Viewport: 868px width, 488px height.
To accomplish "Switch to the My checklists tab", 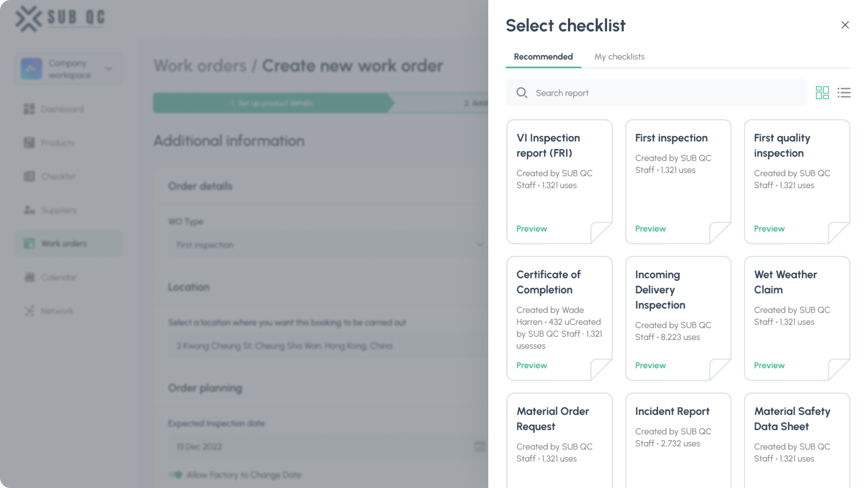I will click(619, 57).
